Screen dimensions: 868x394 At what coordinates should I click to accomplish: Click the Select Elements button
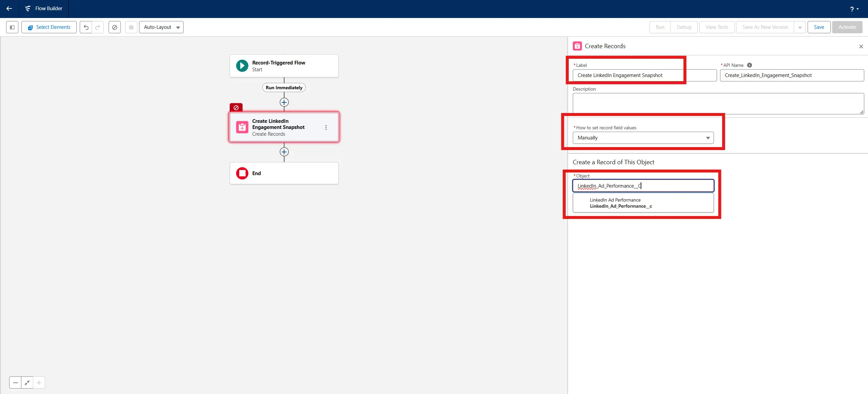(x=49, y=27)
